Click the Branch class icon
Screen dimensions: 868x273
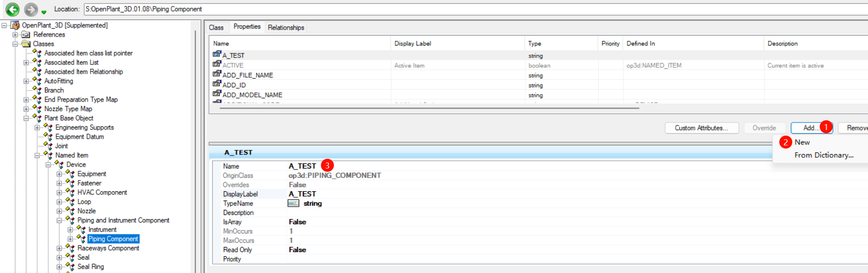pos(37,90)
